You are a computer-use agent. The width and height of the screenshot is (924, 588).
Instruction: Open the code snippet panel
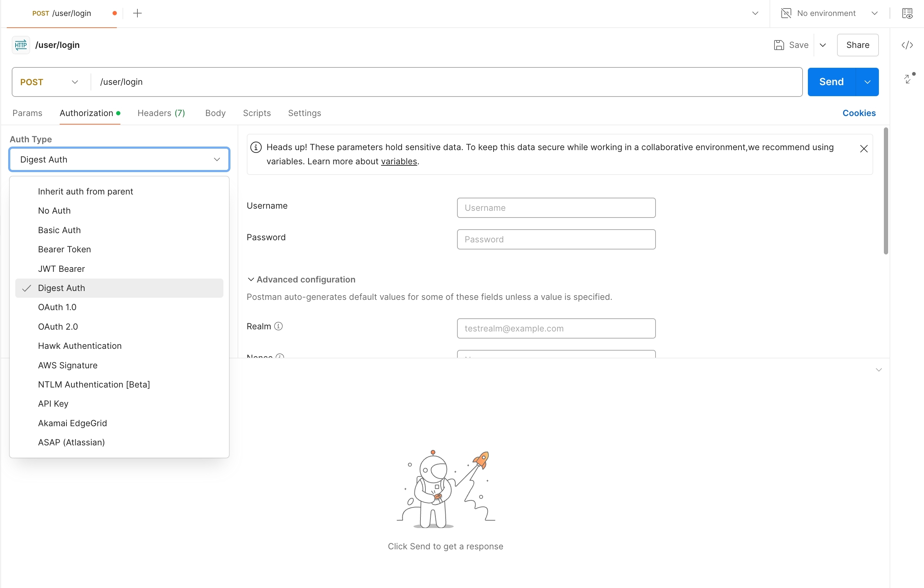(x=907, y=45)
